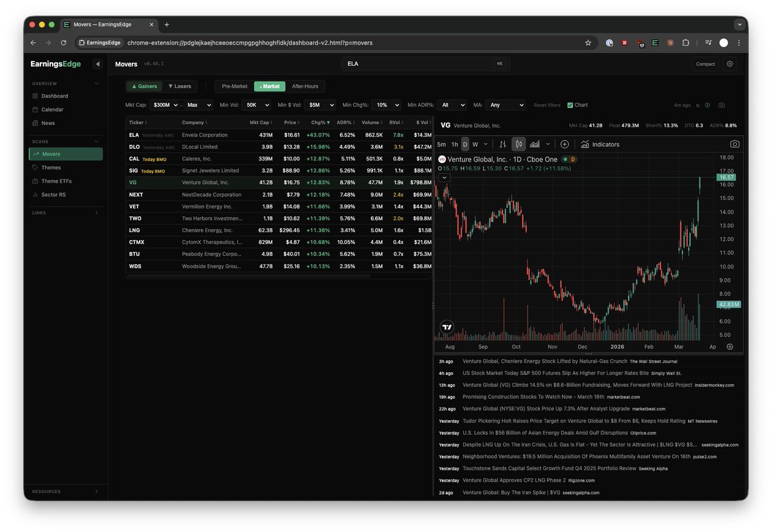The image size is (772, 532).
Task: Take a chart snapshot with the chart toolbar camera icon
Action: coord(735,144)
